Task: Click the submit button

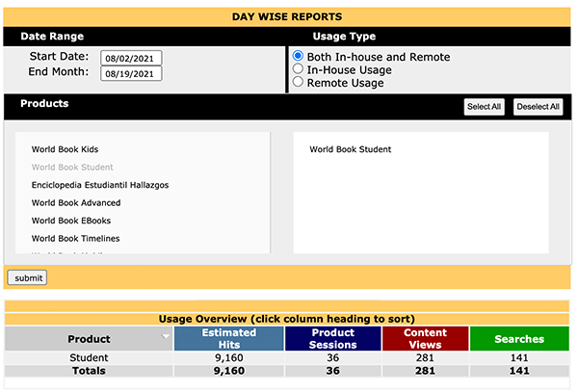Action: coord(27,277)
